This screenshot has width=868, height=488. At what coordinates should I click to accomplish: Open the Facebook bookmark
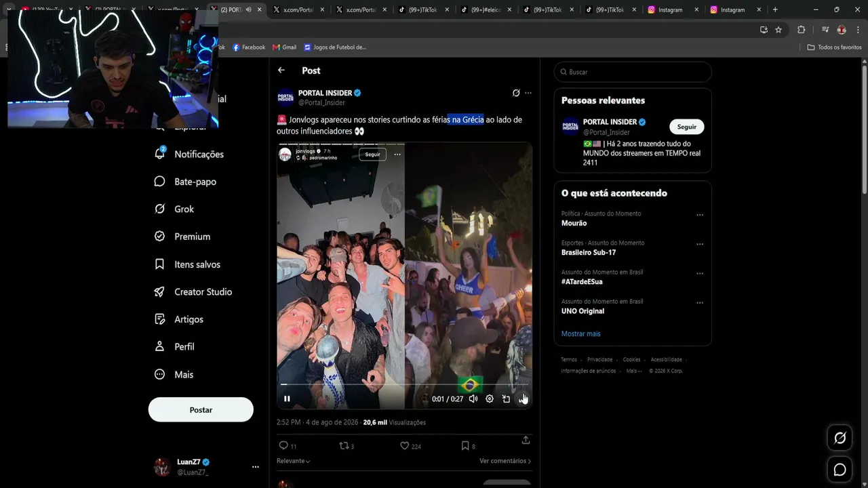point(249,47)
